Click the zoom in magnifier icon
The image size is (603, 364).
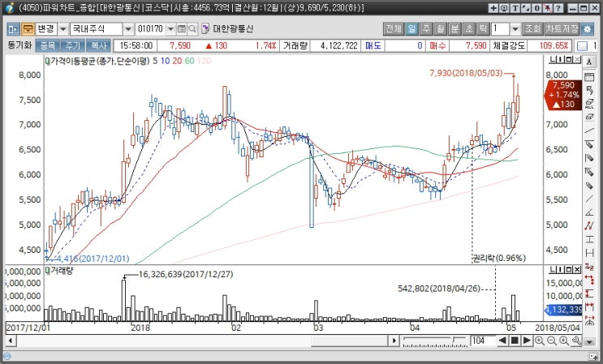540,340
